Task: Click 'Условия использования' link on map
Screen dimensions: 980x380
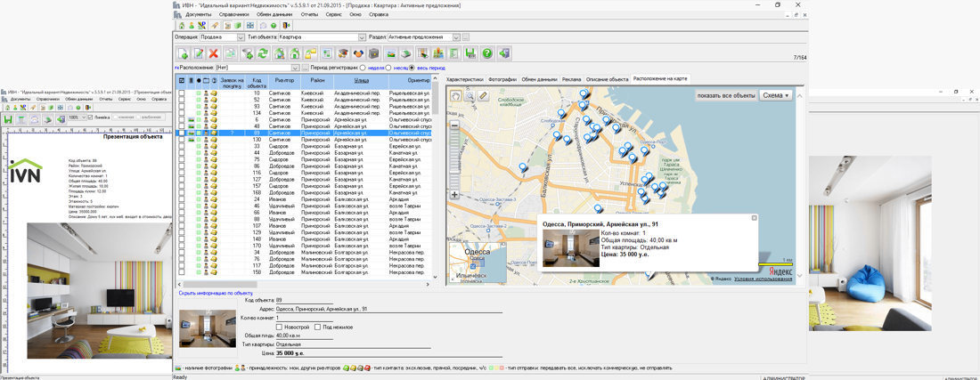Action: tap(763, 279)
